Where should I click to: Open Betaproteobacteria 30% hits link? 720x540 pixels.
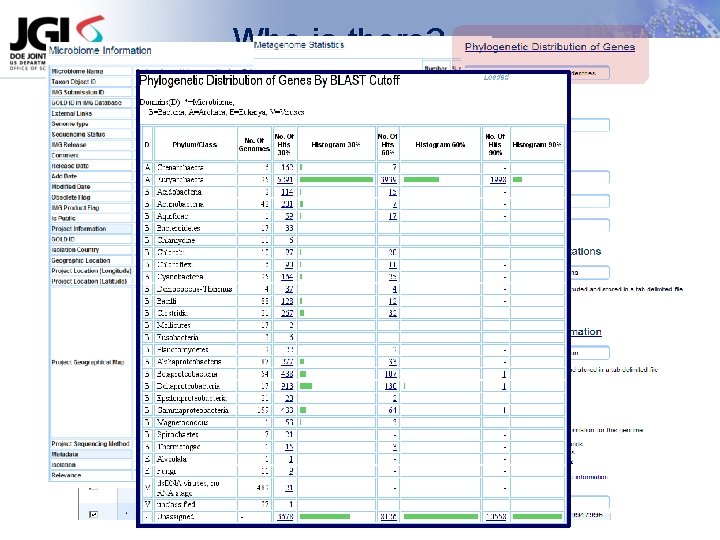coord(287,374)
